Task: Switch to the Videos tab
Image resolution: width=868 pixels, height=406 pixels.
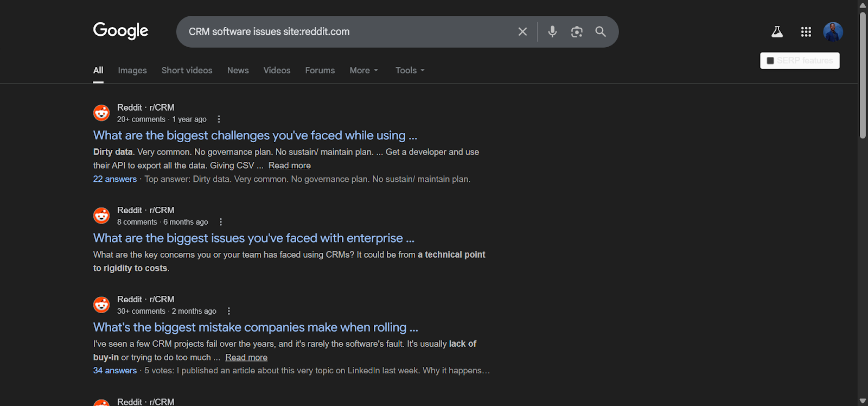Action: coord(277,71)
